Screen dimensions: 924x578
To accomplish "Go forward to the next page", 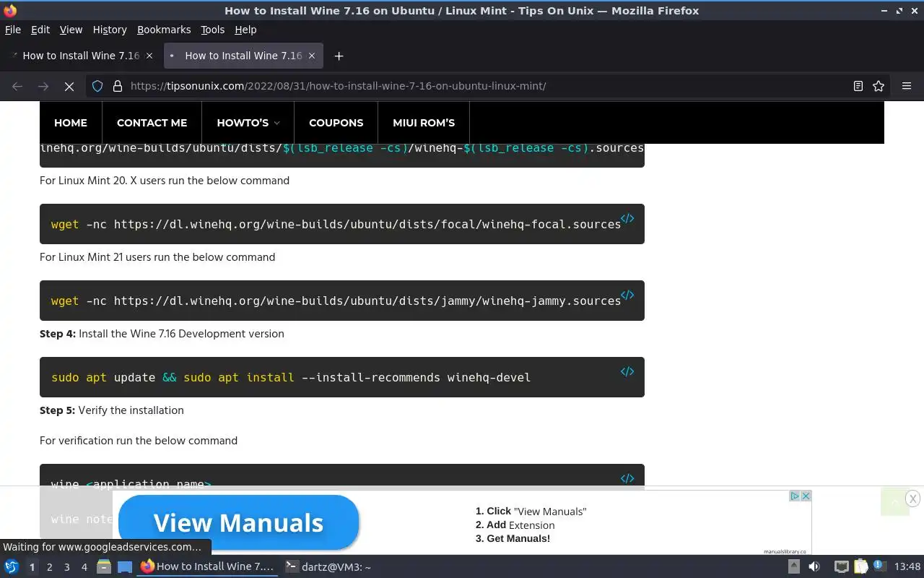I will [x=43, y=86].
